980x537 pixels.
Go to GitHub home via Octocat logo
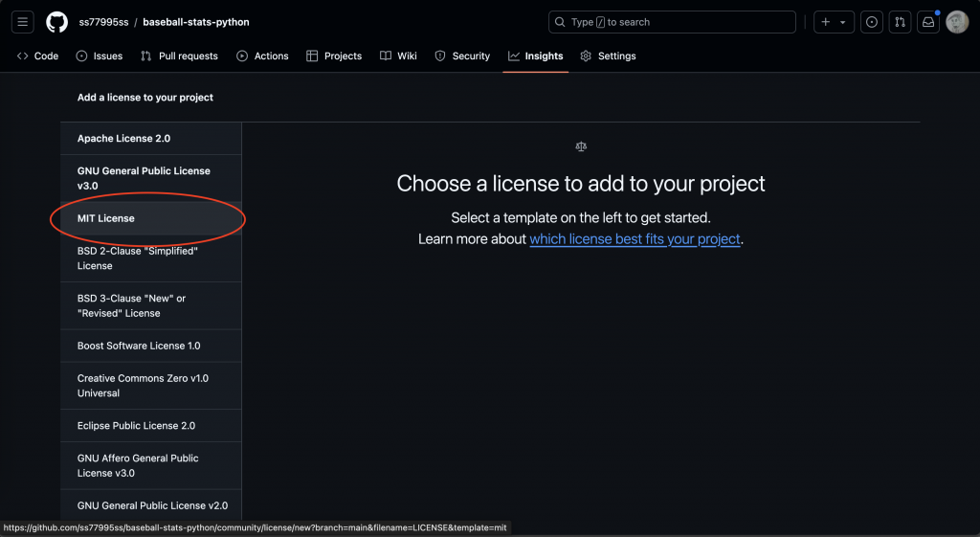point(56,22)
